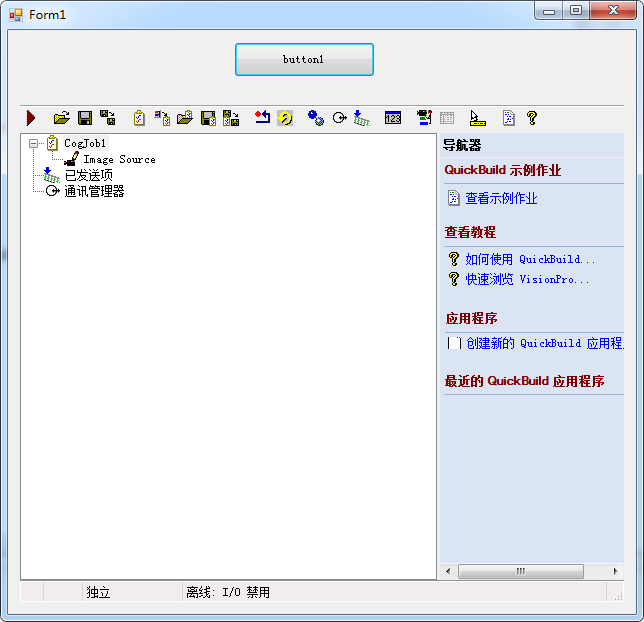The width and height of the screenshot is (644, 622).
Task: Click the CogJob1 clipboard icon in tree
Action: click(x=52, y=143)
